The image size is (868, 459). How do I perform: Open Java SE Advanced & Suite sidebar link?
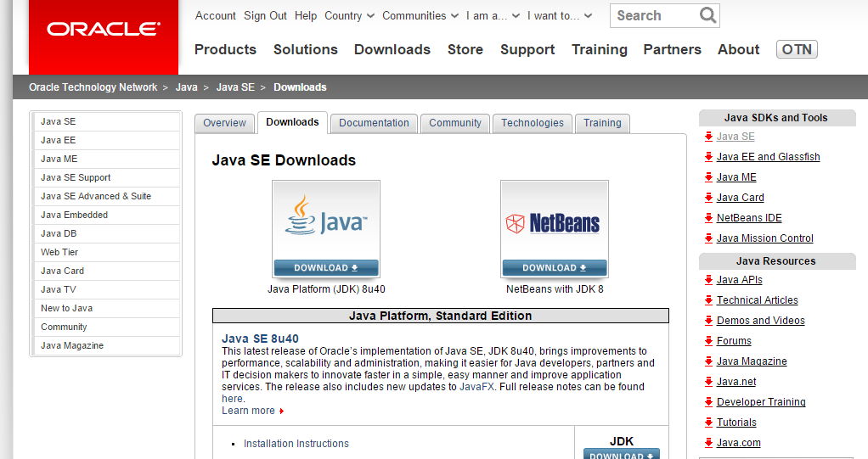tap(96, 196)
